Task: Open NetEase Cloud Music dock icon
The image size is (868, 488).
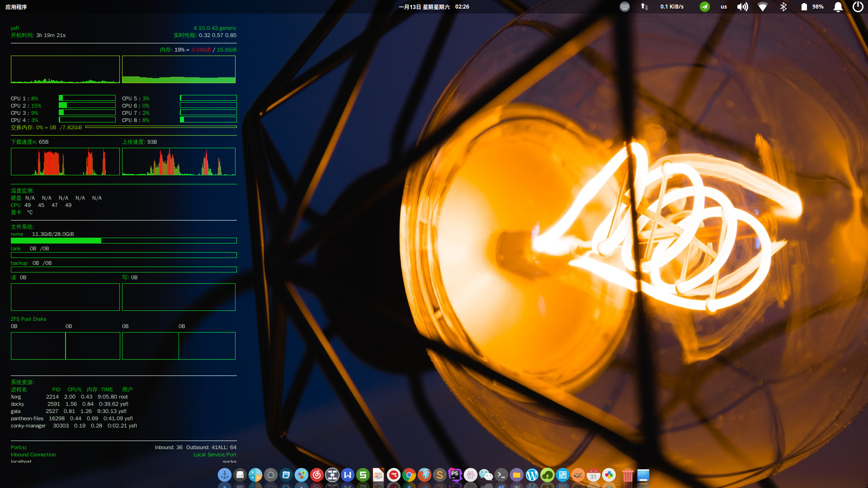Action: coord(316,475)
